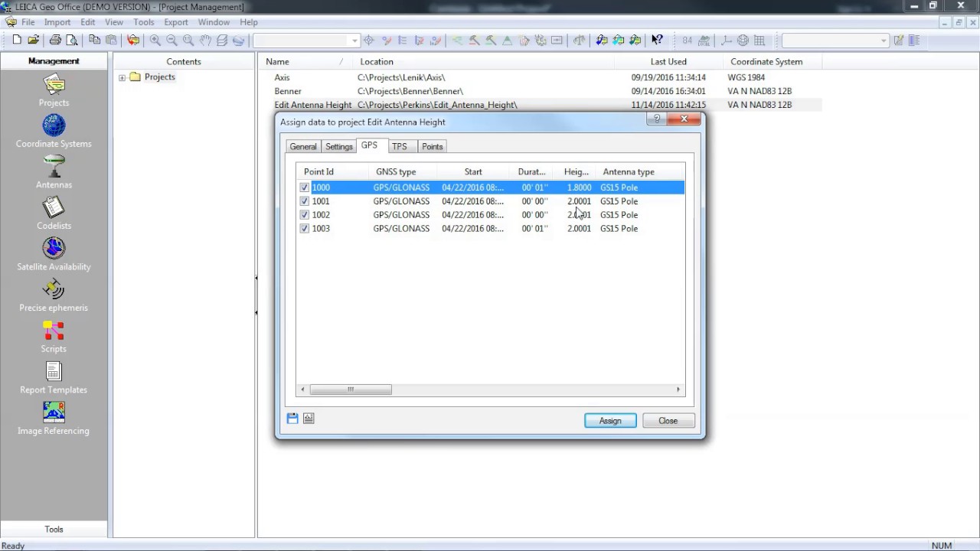Uncheck the checkbox for point 1003
The width and height of the screenshot is (980, 551).
pyautogui.click(x=305, y=229)
